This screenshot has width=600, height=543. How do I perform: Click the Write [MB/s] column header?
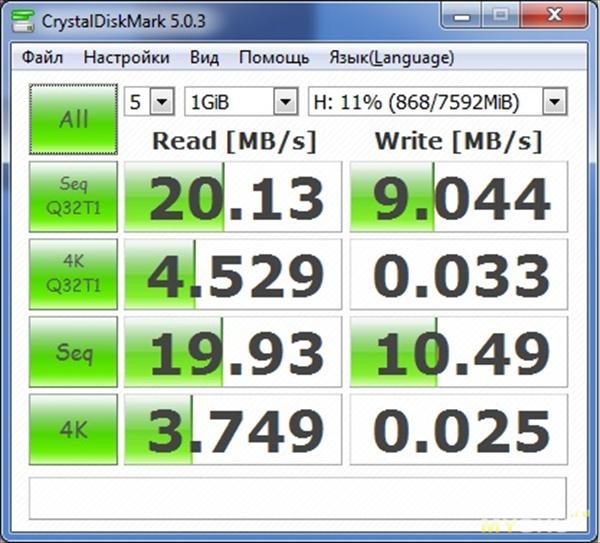pyautogui.click(x=458, y=141)
